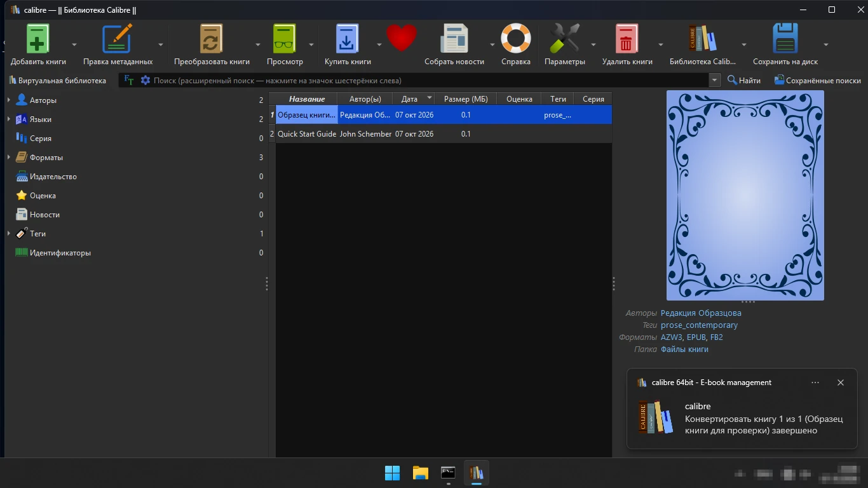The height and width of the screenshot is (488, 868).
Task: Show search history dropdown
Action: coord(715,81)
